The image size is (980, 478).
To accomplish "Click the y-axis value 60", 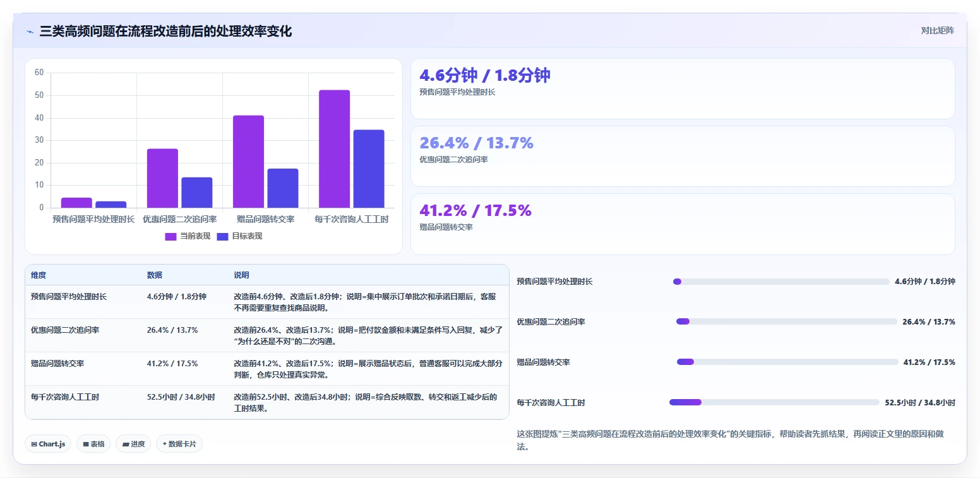I will coord(39,73).
